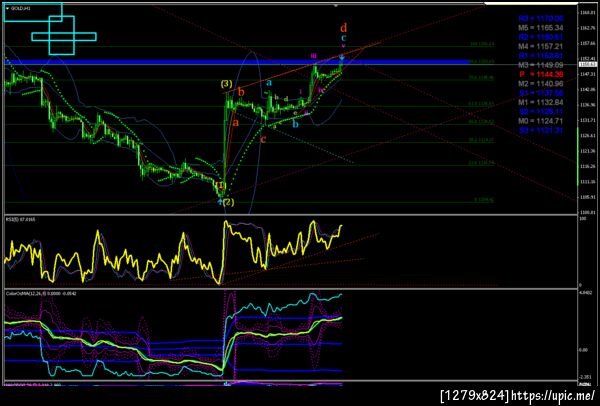The width and height of the screenshot is (600, 406).
Task: Select the red P = 1144.38 pivot label
Action: point(542,74)
